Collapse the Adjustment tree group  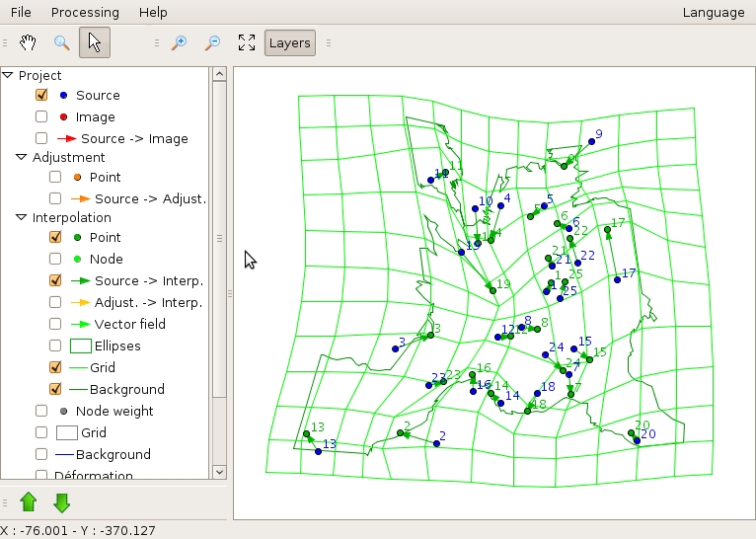[21, 157]
